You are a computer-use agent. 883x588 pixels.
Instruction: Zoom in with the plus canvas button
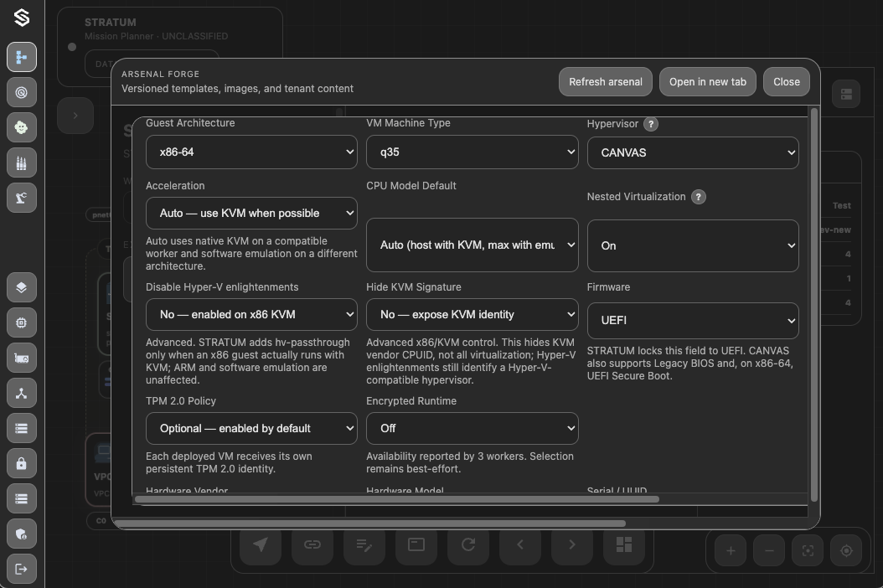point(731,551)
